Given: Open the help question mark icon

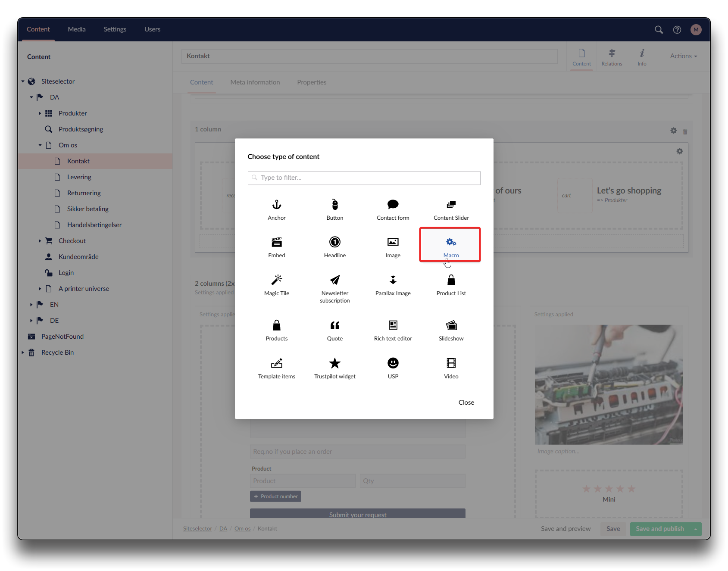Looking at the screenshot, I should 677,30.
